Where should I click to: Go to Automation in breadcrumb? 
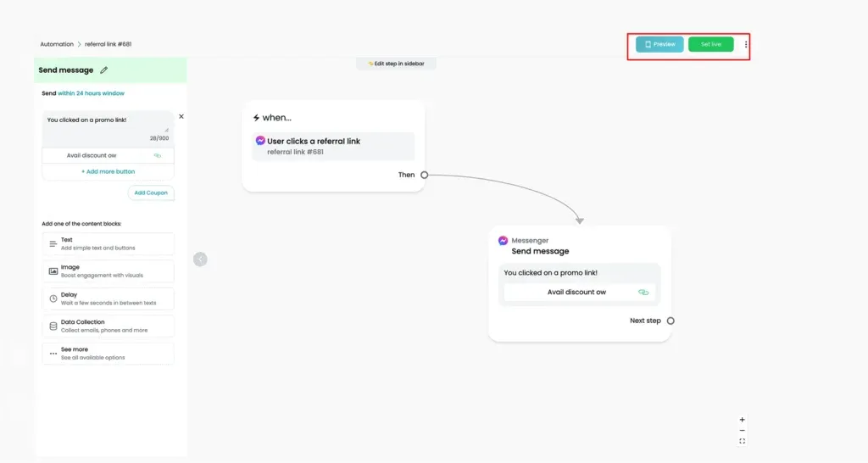pos(57,44)
